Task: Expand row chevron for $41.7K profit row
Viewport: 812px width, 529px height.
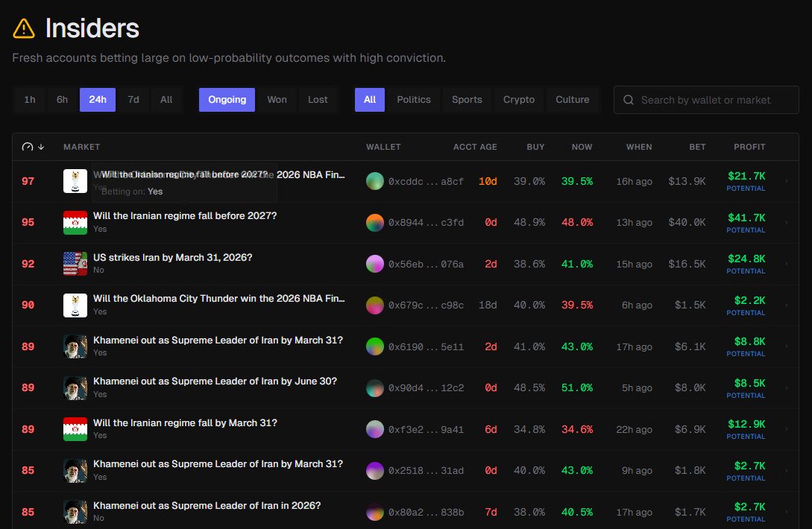Action: 787,223
